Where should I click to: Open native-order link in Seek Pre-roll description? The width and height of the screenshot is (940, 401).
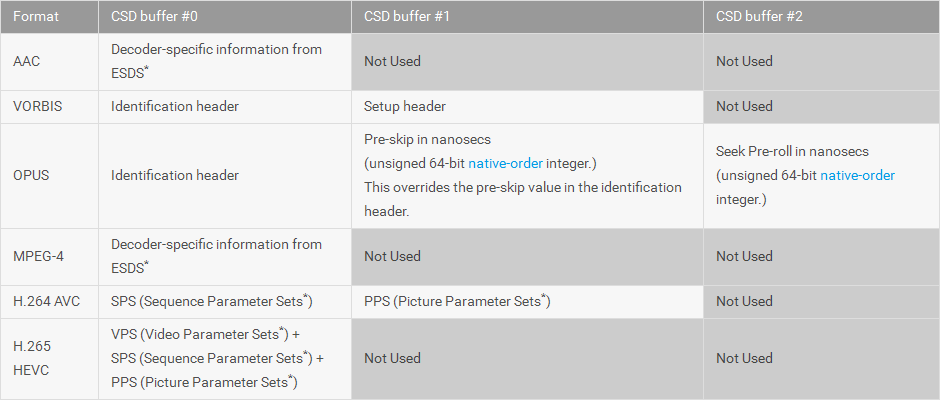tap(857, 175)
